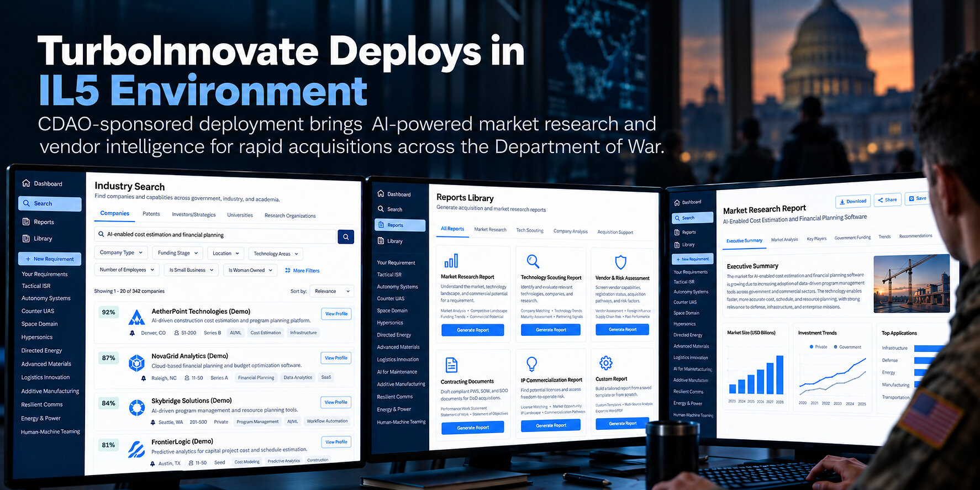Screen dimensions: 980x490
Task: Select the Acquisition Support tab in Reports Library
Action: [x=615, y=232]
